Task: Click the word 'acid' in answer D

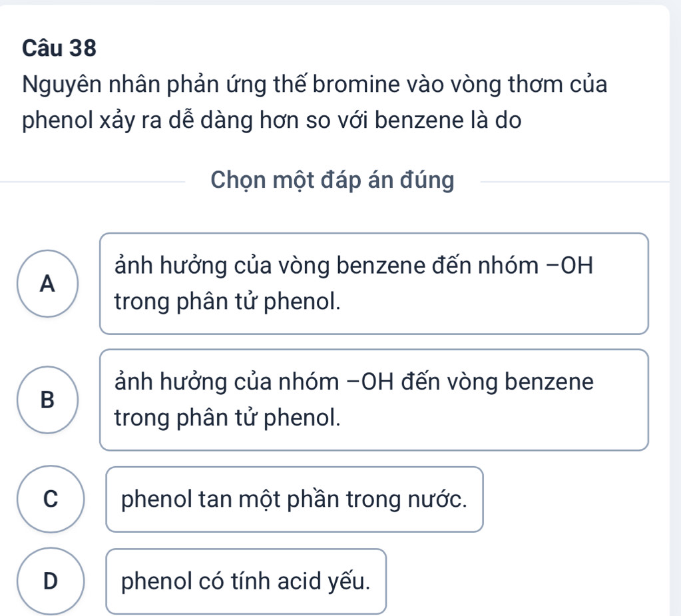Action: [x=299, y=581]
